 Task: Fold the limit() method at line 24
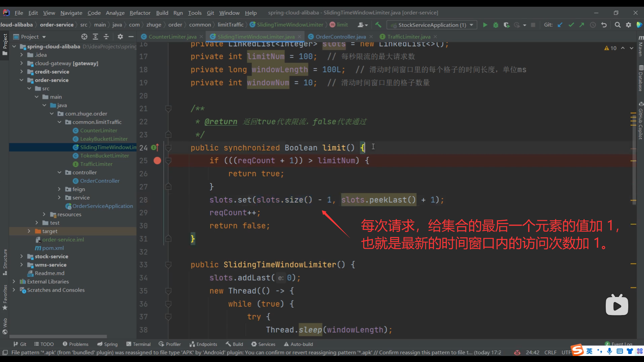click(x=168, y=147)
